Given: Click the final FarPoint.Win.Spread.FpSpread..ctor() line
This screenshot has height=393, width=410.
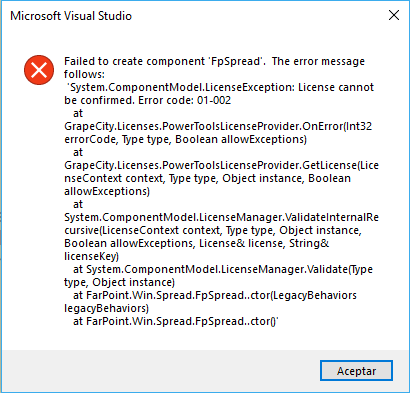Looking at the screenshot, I should coord(176,321).
